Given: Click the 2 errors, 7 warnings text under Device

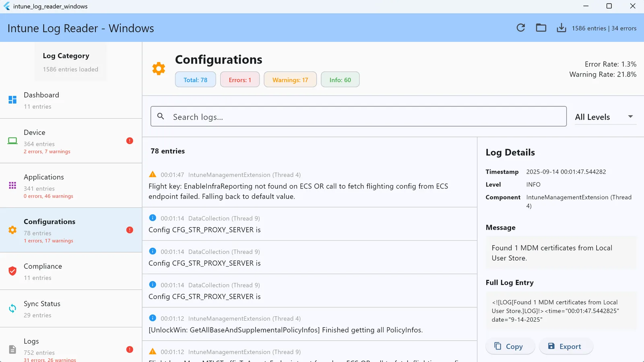Looking at the screenshot, I should click(x=47, y=151).
